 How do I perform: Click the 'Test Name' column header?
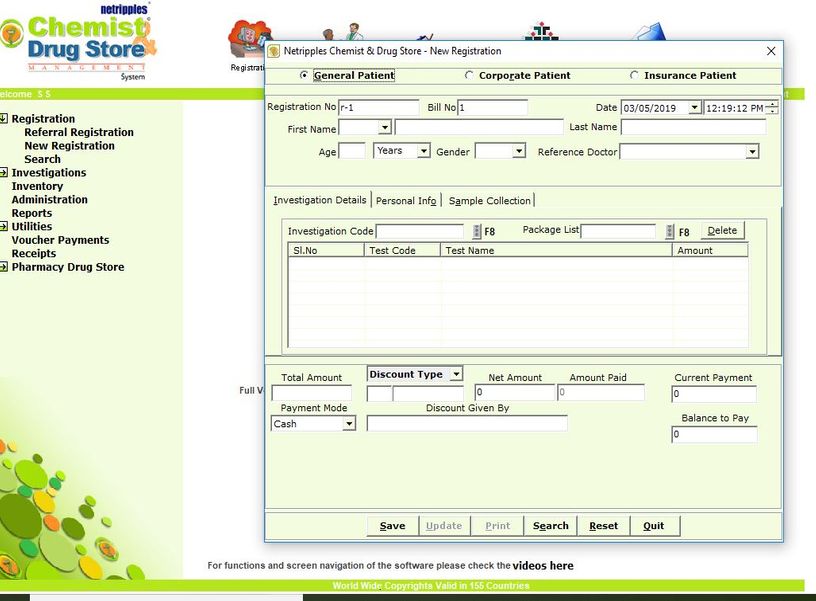click(556, 250)
